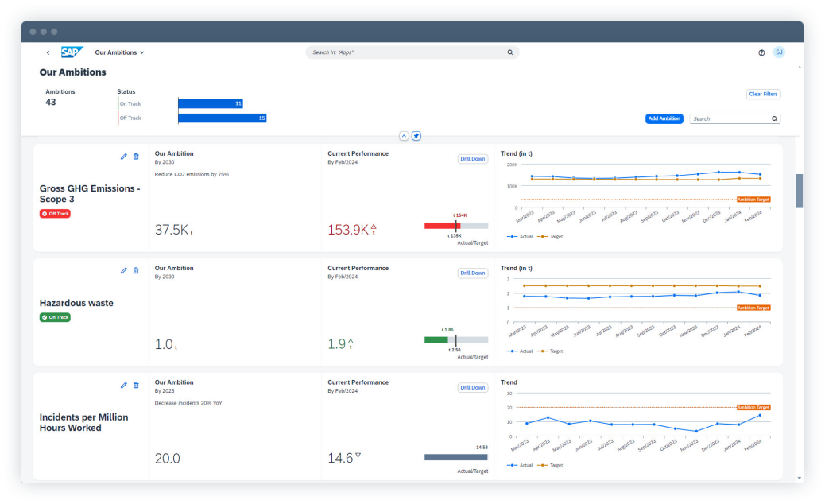Delete the Hazardous waste ambition
The height and width of the screenshot is (504, 825).
pyautogui.click(x=136, y=270)
